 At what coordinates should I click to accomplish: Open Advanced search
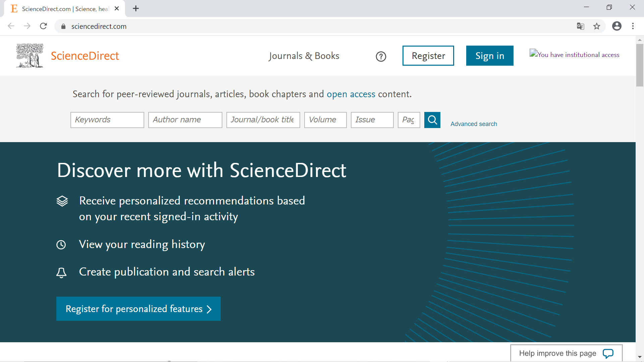[474, 124]
